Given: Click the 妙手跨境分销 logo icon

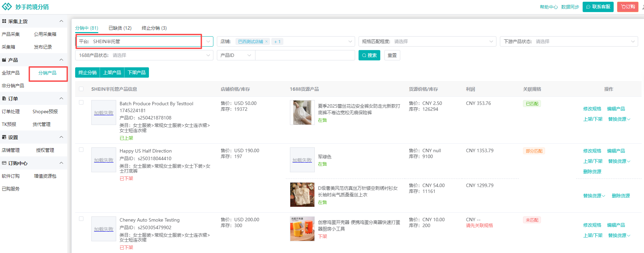Looking at the screenshot, I should pyautogui.click(x=7, y=7).
